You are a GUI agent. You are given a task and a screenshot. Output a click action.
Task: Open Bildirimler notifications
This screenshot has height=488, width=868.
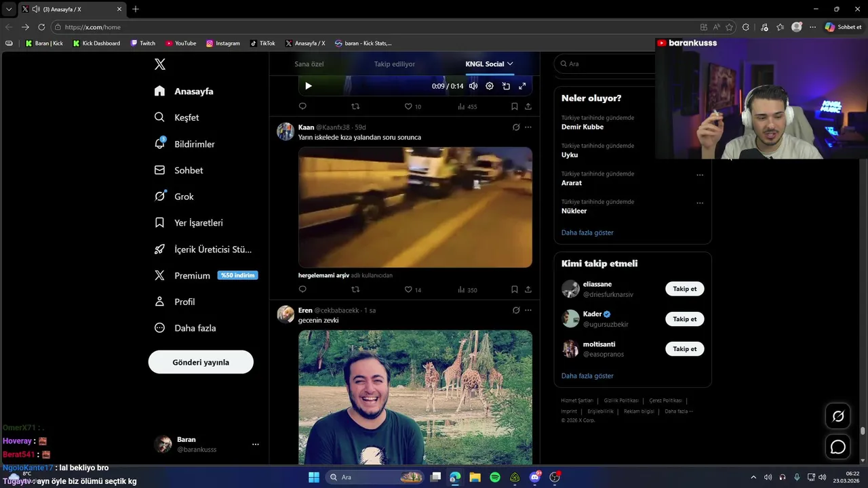click(x=184, y=144)
